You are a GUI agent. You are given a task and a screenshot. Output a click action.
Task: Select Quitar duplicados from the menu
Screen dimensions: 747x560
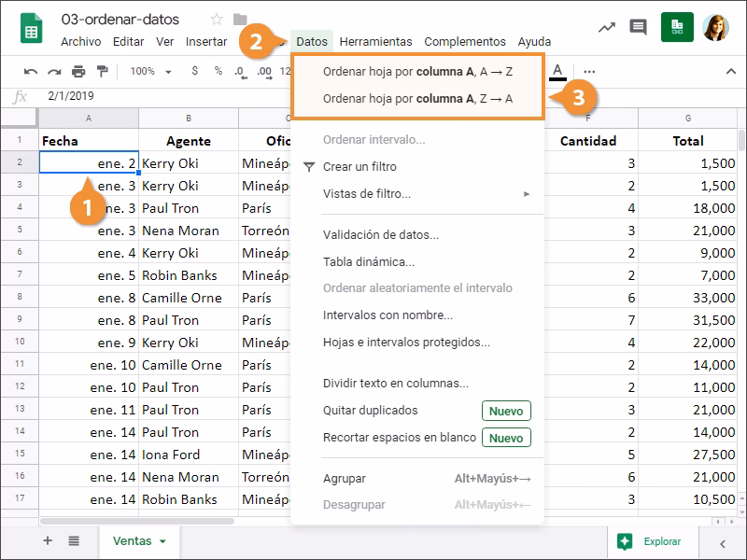coord(370,411)
